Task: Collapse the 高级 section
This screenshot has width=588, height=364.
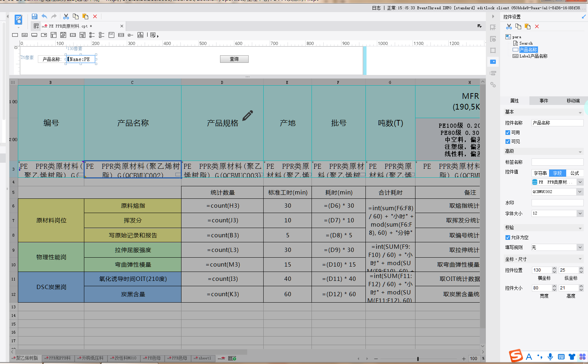Action: coord(580,151)
